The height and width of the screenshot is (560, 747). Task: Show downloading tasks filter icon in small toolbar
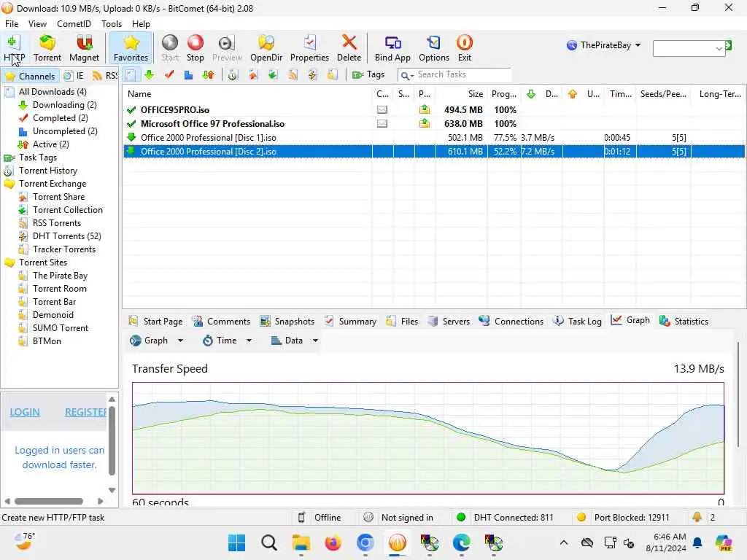[149, 75]
